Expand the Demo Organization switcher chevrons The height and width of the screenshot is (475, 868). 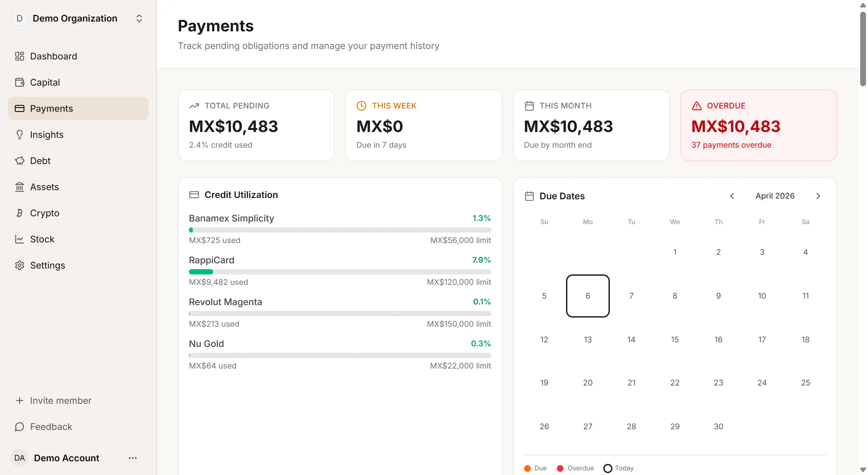point(139,18)
